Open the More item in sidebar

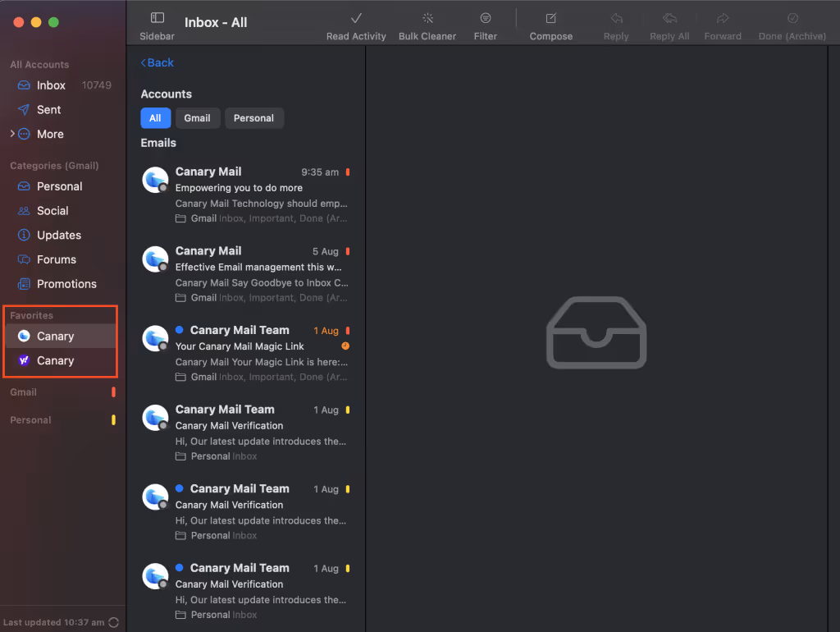(50, 134)
